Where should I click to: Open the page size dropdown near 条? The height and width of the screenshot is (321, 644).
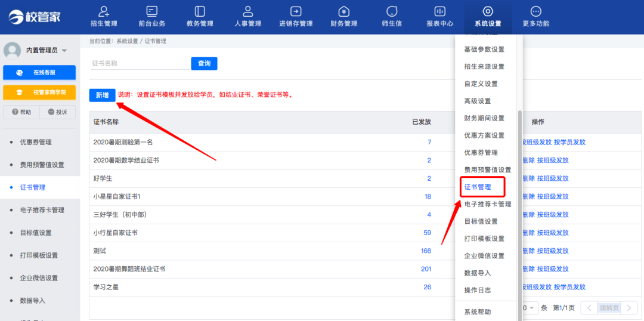(x=530, y=308)
